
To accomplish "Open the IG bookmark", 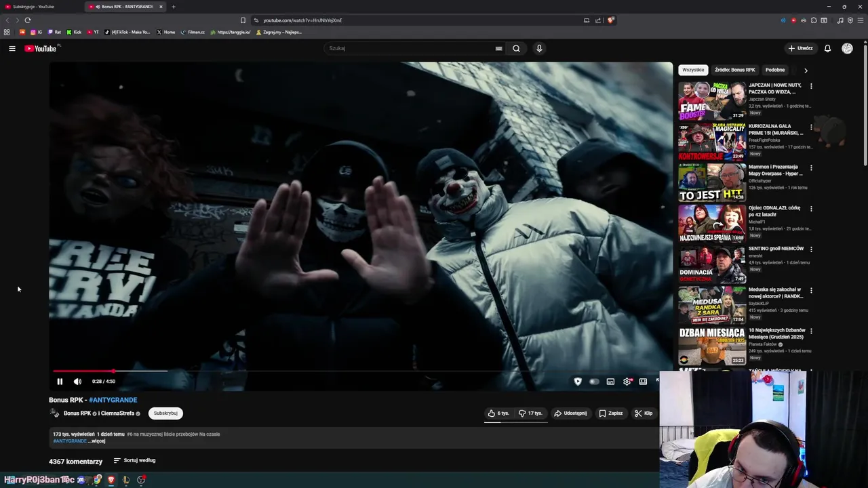I will (36, 32).
